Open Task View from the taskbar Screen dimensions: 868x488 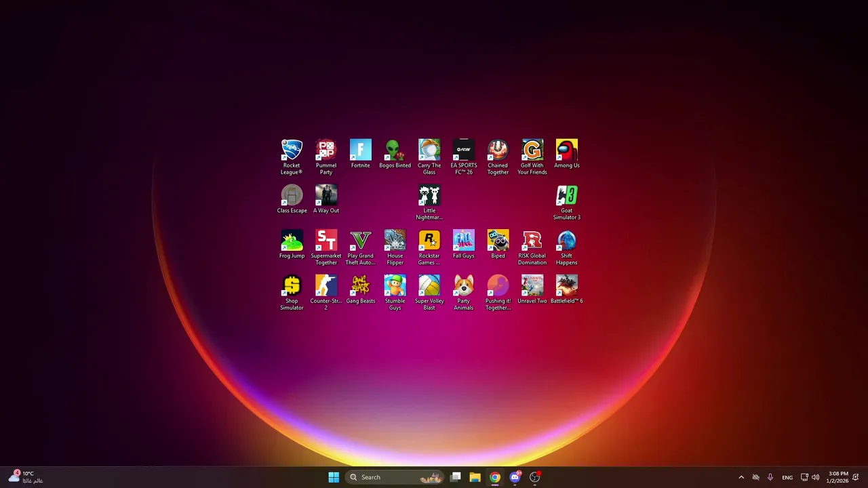[x=456, y=477]
